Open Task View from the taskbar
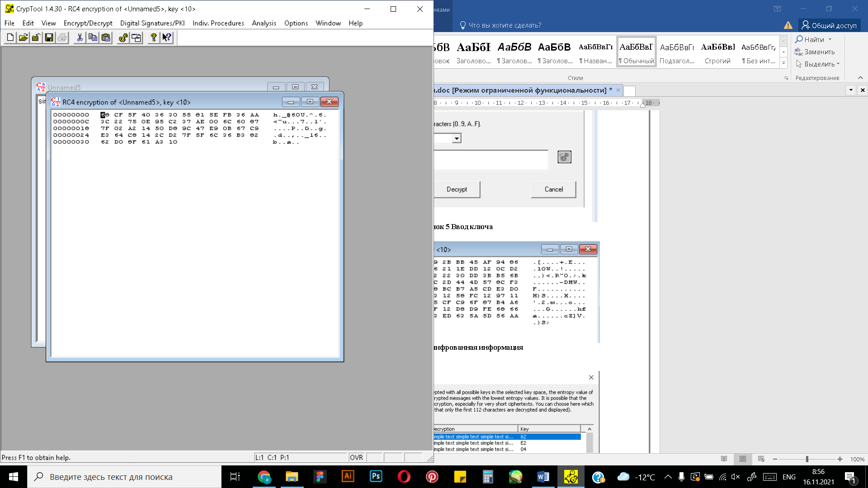 [x=235, y=477]
